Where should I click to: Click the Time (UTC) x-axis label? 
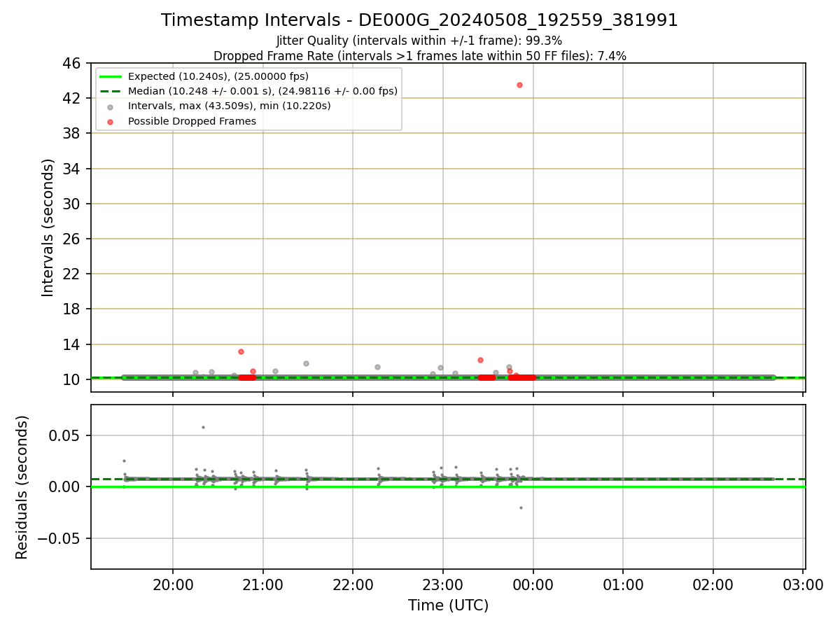(x=448, y=605)
